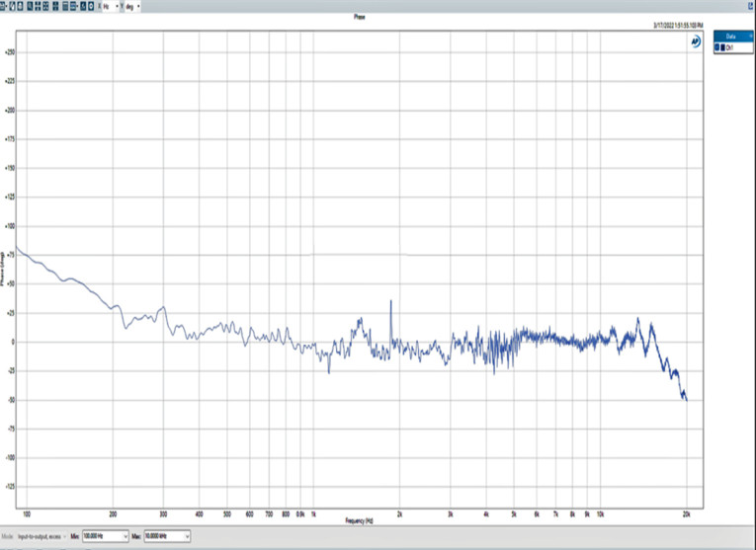Viewport: 756px width, 550px height.
Task: Click the Ch1 trace color swatch
Action: [x=722, y=47]
